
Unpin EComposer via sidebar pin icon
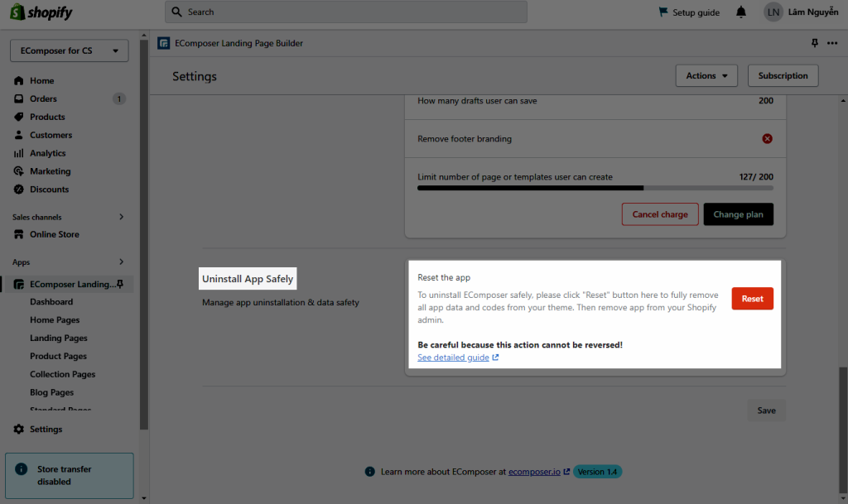(120, 284)
